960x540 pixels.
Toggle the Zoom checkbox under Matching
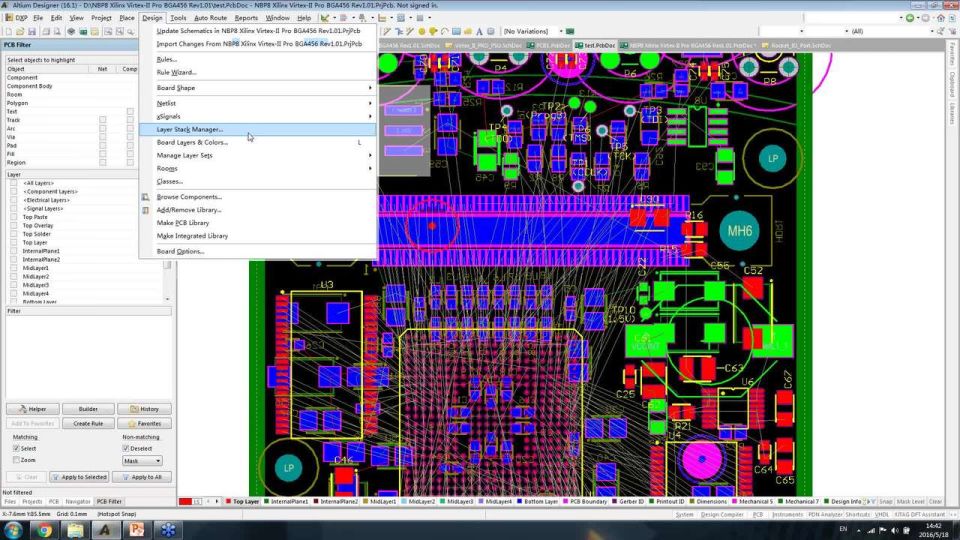[x=17, y=460]
